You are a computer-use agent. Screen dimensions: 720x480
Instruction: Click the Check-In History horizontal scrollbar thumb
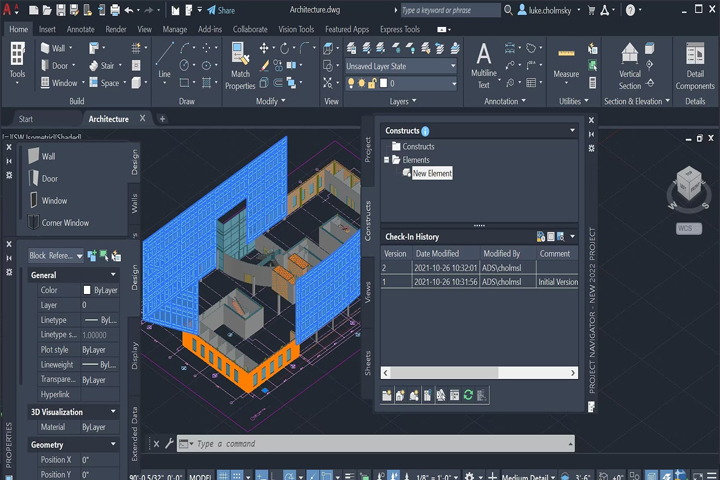[x=444, y=373]
